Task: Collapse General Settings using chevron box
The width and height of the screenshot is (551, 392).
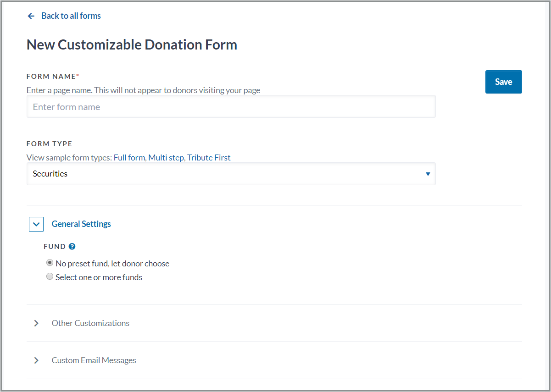Action: pos(36,224)
